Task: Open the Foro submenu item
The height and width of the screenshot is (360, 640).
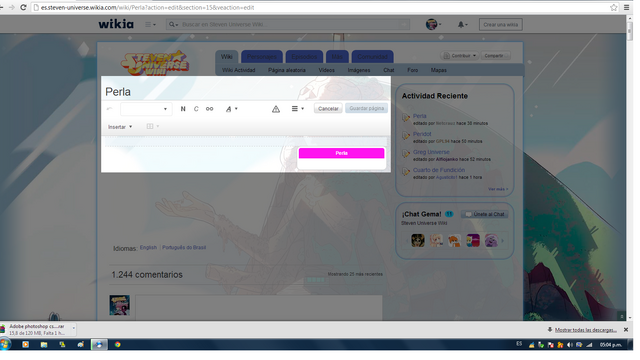Action: (413, 70)
